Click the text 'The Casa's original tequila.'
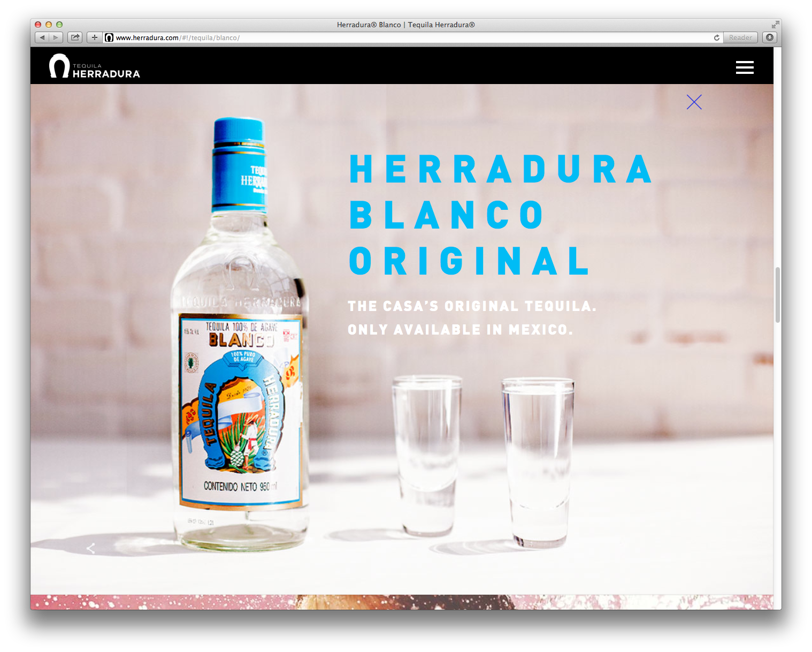812x652 pixels. pos(472,306)
